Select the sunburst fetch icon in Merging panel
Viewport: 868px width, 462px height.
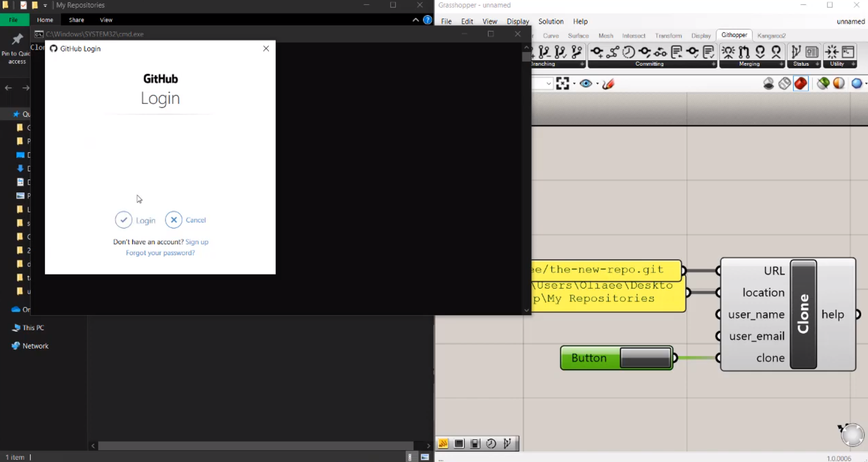pos(728,52)
